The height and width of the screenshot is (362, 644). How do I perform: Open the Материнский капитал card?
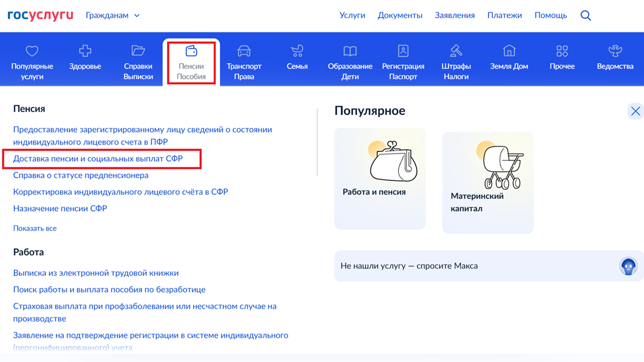pos(488,182)
